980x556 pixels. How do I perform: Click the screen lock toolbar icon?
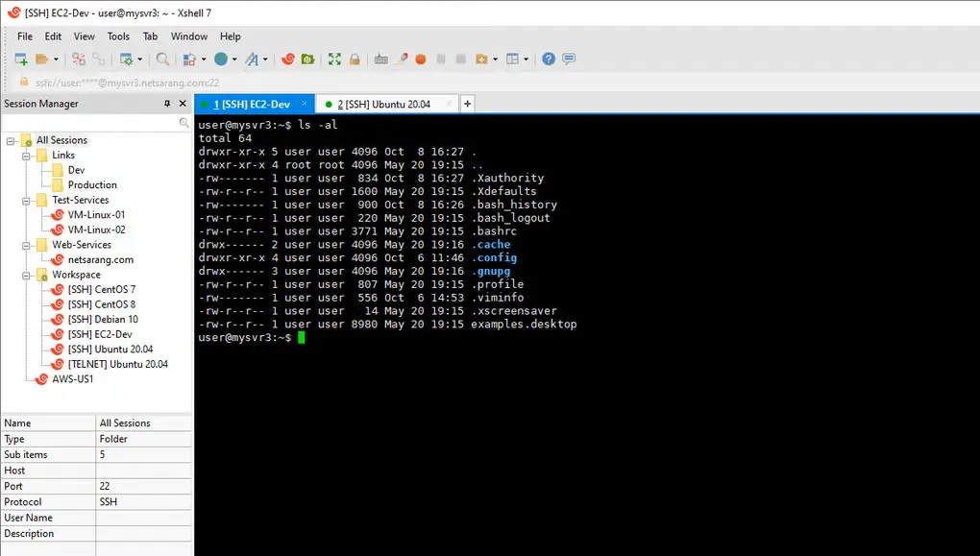[355, 59]
